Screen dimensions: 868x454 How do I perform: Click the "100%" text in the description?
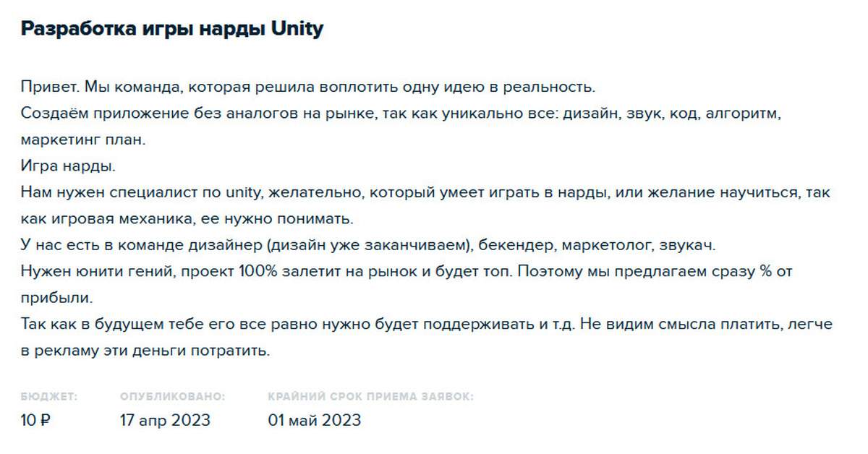click(x=254, y=271)
